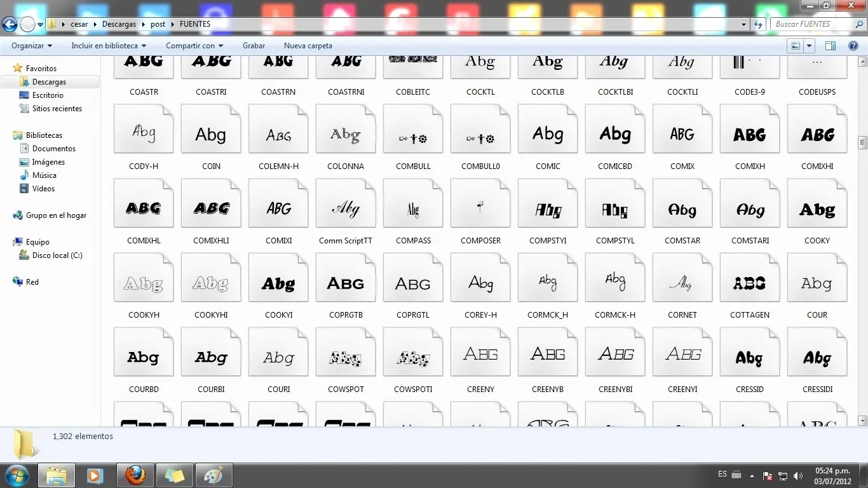Select the COIN font file icon
This screenshot has width=868, height=488.
coord(211,129)
